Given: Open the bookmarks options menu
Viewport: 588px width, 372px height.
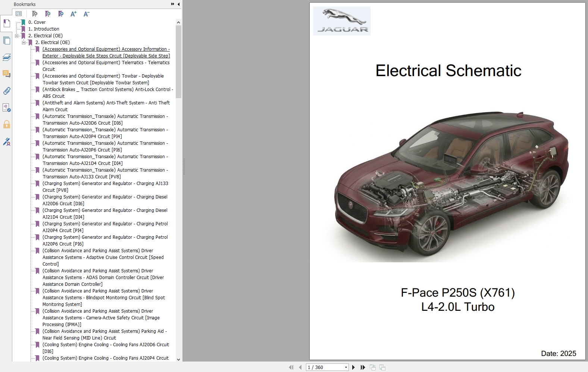Looking at the screenshot, I should [x=19, y=14].
